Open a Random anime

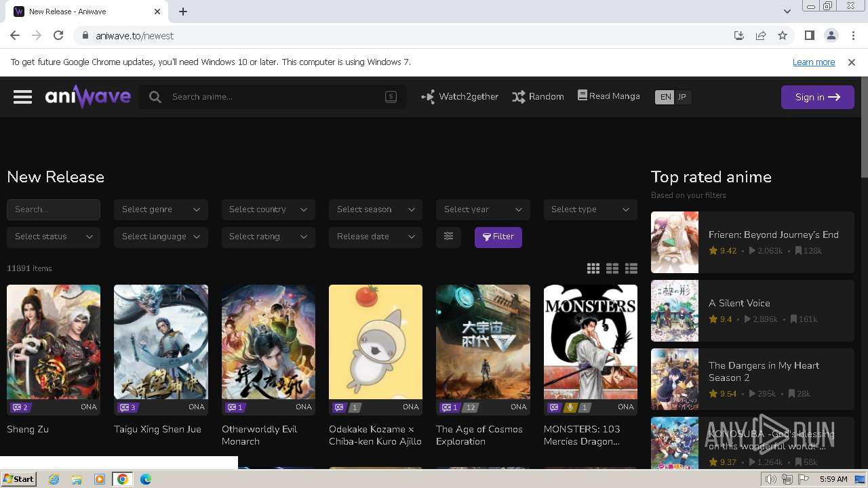coord(538,97)
